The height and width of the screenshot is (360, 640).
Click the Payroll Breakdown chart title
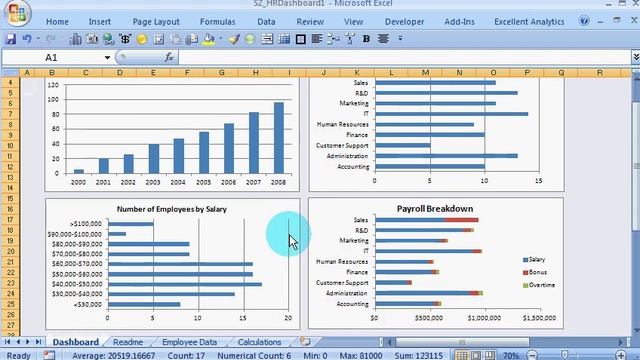tap(435, 209)
